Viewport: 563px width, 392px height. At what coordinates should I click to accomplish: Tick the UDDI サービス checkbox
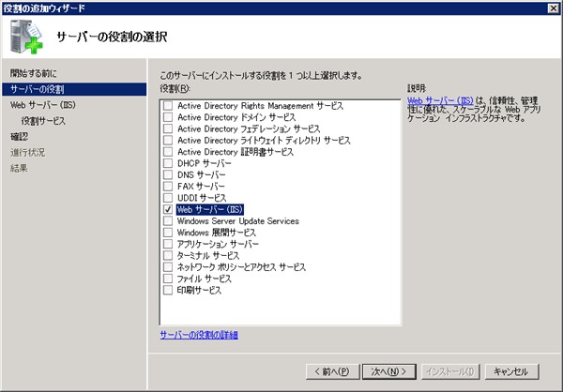click(168, 198)
